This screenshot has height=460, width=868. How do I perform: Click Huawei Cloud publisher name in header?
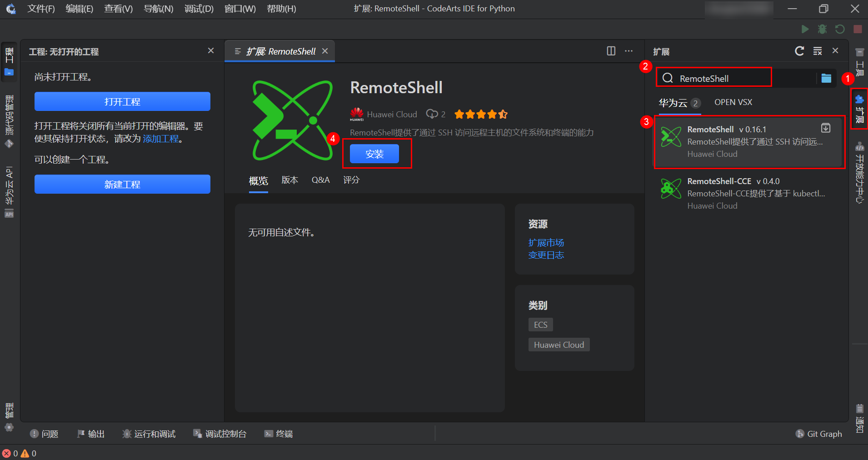coord(392,115)
